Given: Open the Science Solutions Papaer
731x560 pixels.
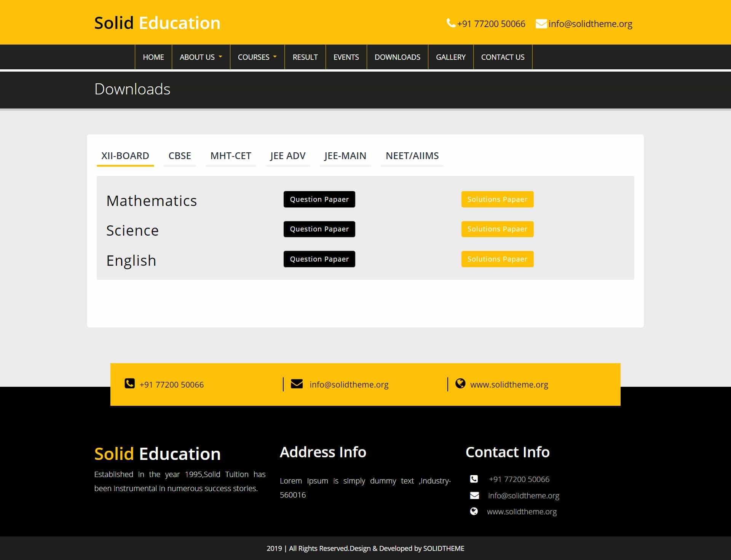Looking at the screenshot, I should (497, 229).
